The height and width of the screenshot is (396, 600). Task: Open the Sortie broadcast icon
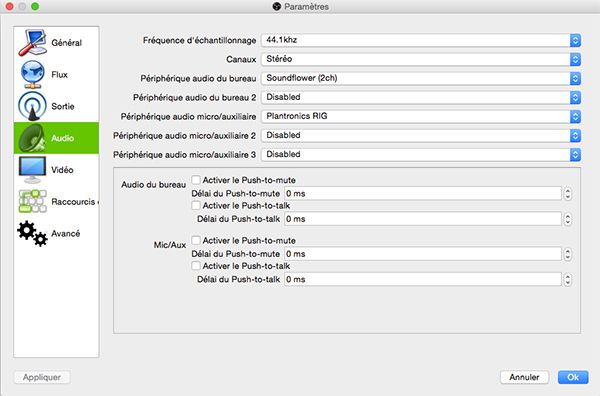pyautogui.click(x=33, y=106)
